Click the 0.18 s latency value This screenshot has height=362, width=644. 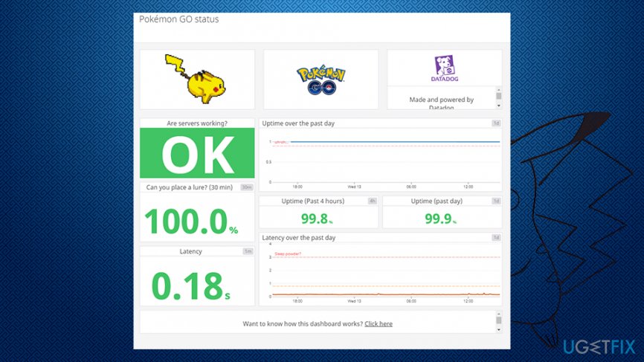191,286
